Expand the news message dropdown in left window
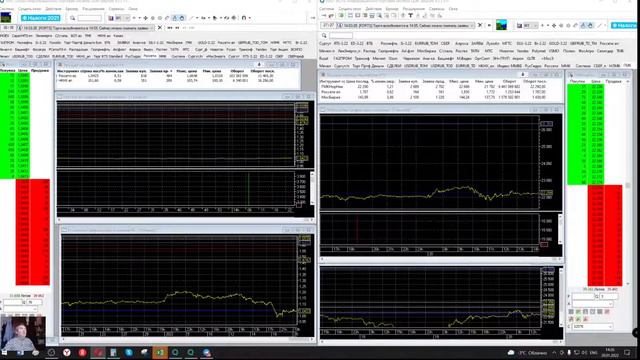 click(x=153, y=28)
